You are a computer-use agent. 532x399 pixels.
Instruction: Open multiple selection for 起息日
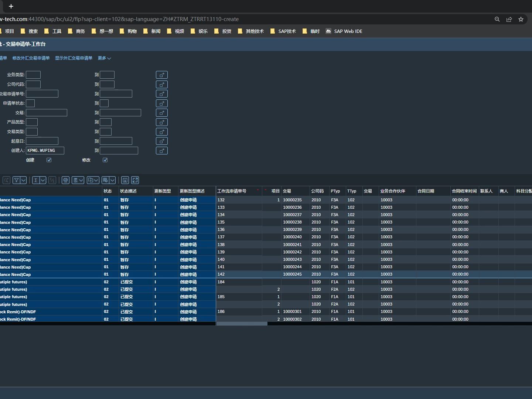162,141
